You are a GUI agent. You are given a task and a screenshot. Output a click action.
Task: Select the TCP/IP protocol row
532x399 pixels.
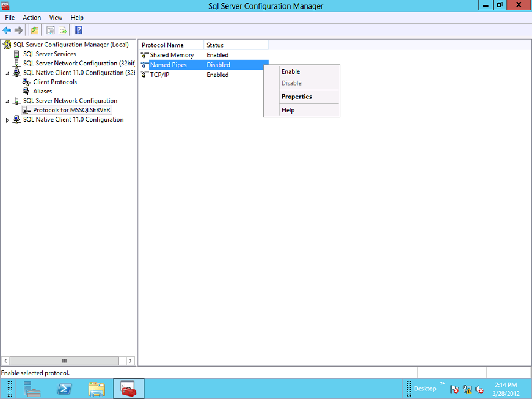[203, 75]
